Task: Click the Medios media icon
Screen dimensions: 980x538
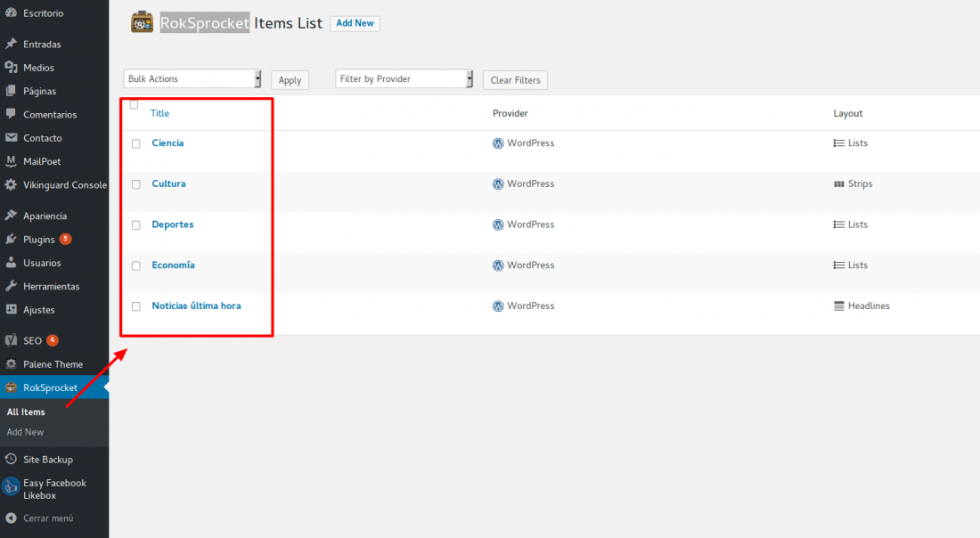Action: coord(11,67)
